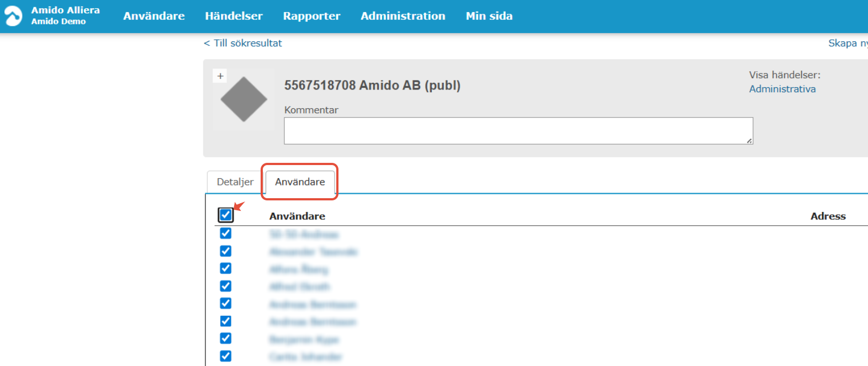Image resolution: width=868 pixels, height=366 pixels.
Task: Click the Skapa ny link at top right
Action: [848, 43]
